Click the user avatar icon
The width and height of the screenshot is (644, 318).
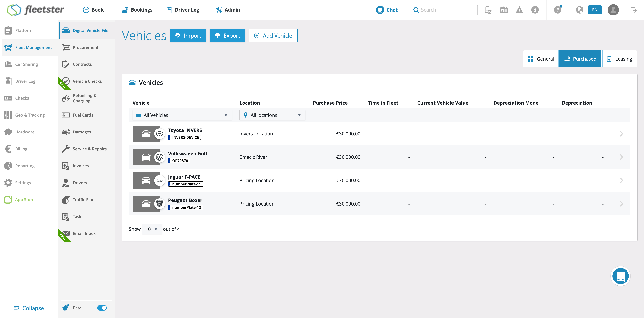(x=613, y=10)
